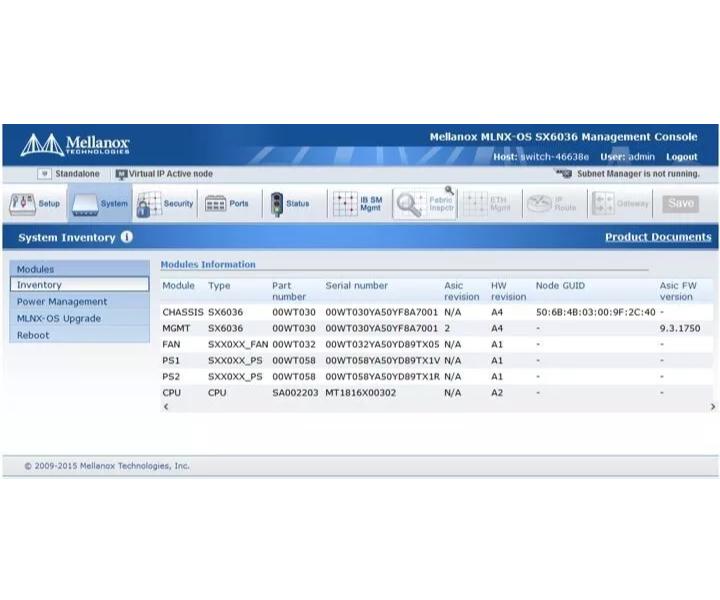Click Node GUID 50:6B:4B:03:00:9F:2C:40

point(596,312)
